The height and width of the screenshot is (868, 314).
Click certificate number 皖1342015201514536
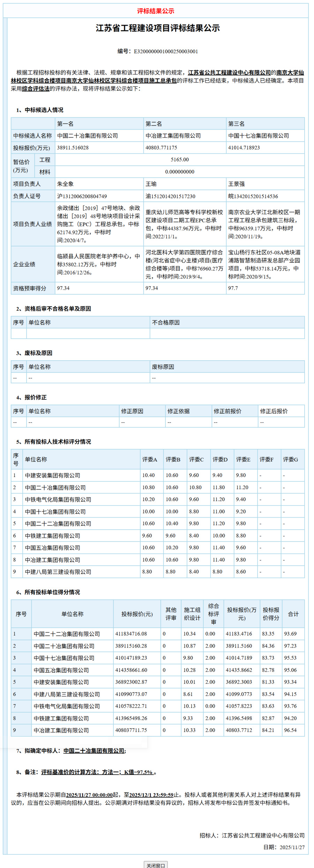pyautogui.click(x=253, y=196)
